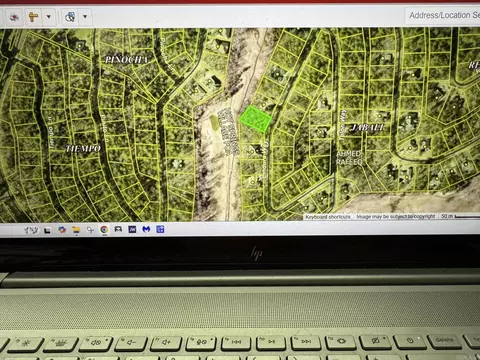The width and height of the screenshot is (480, 360).
Task: Open the dark blue JW taskbar app
Action: (x=132, y=229)
